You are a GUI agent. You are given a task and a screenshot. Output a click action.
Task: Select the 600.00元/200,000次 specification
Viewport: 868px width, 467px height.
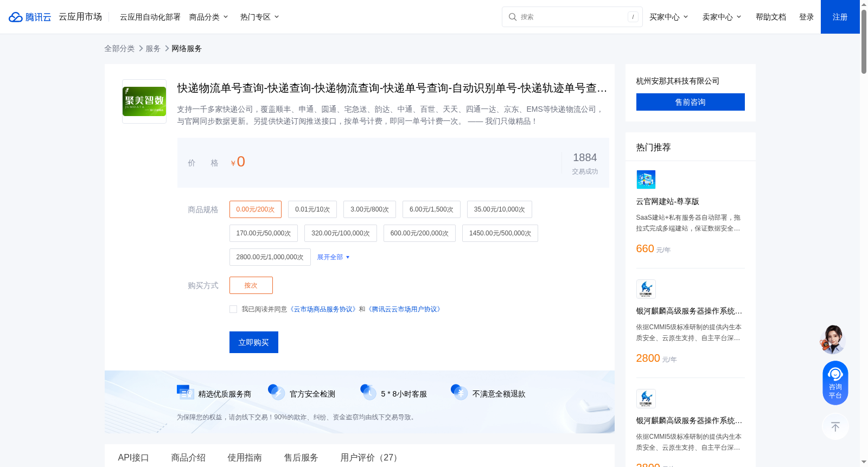419,233
